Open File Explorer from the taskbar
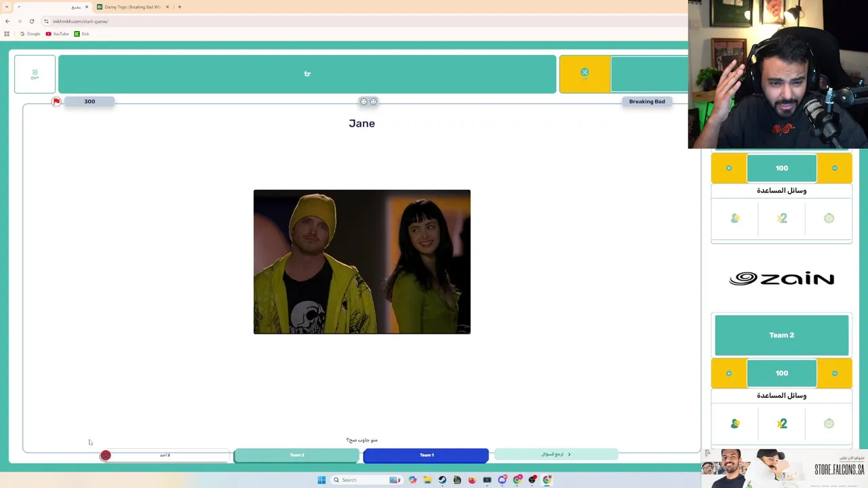Image resolution: width=868 pixels, height=488 pixels. pyautogui.click(x=427, y=480)
